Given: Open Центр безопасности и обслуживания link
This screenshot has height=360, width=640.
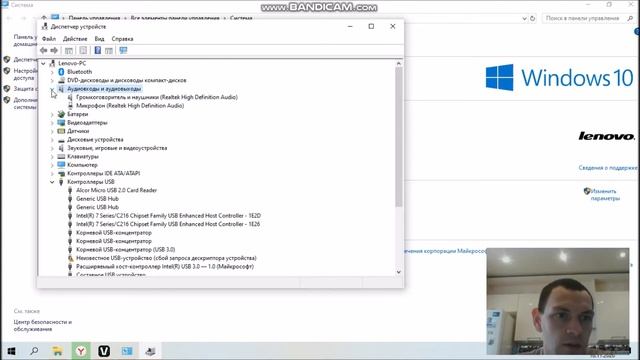Looking at the screenshot, I should click(43, 325).
